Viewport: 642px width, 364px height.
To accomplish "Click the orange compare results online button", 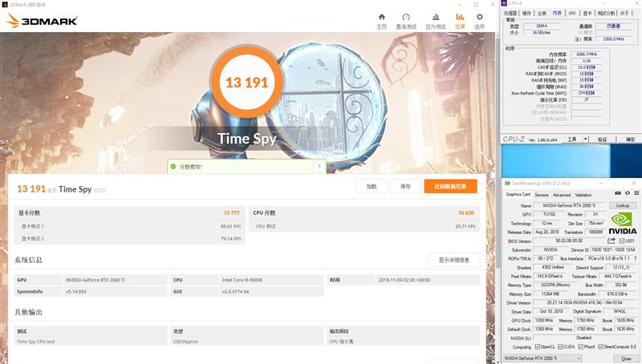I will pos(450,186).
